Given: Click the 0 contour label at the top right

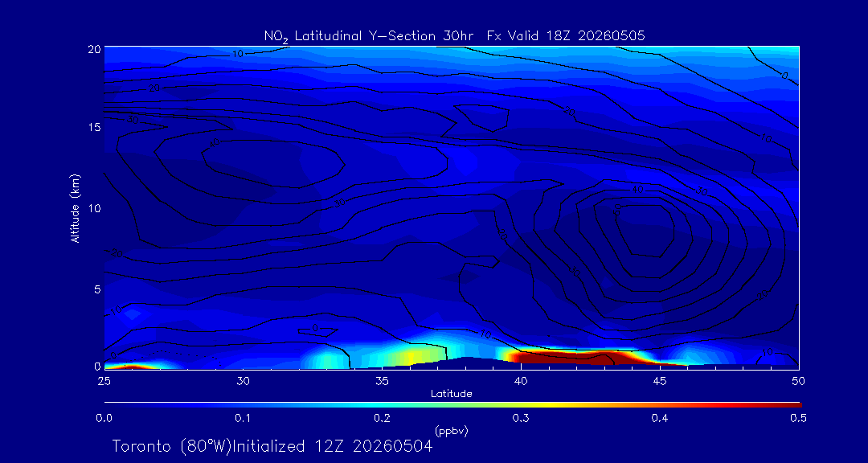Looking at the screenshot, I should (784, 76).
